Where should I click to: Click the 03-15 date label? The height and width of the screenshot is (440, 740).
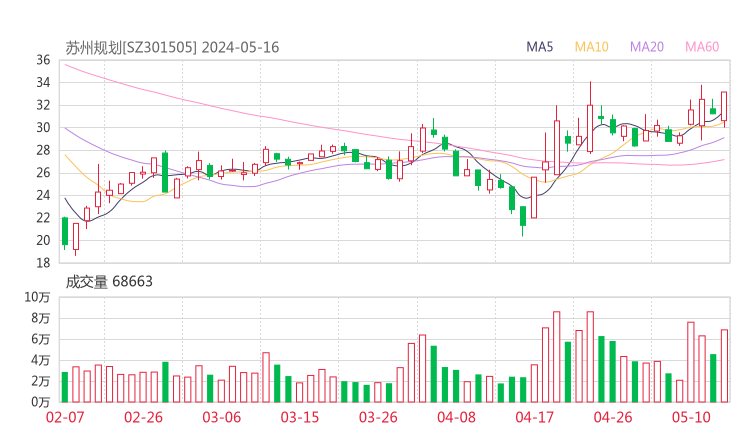pyautogui.click(x=300, y=417)
